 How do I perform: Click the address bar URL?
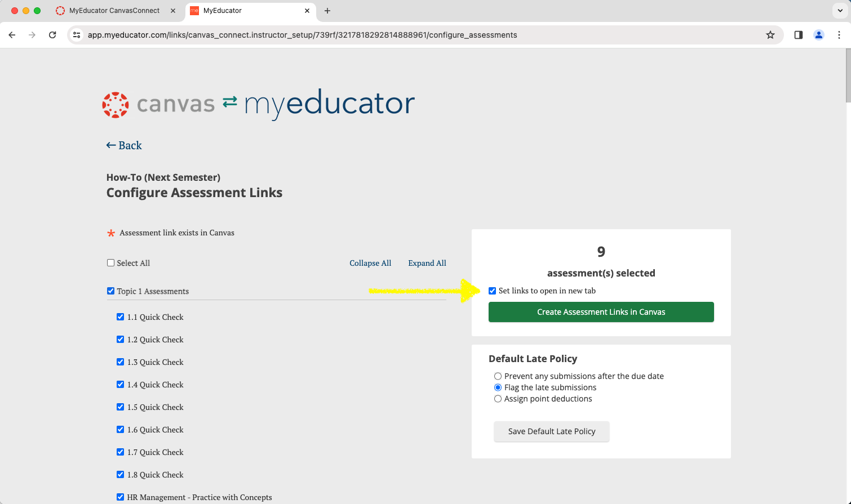pos(303,35)
